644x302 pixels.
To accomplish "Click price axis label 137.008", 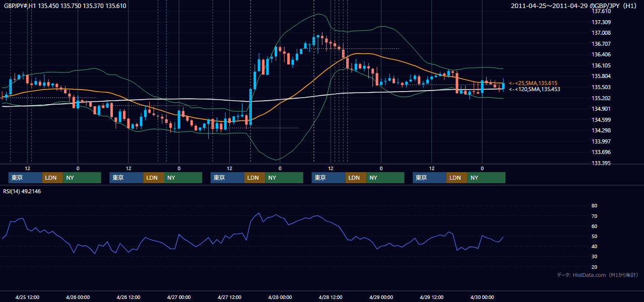I will [601, 33].
